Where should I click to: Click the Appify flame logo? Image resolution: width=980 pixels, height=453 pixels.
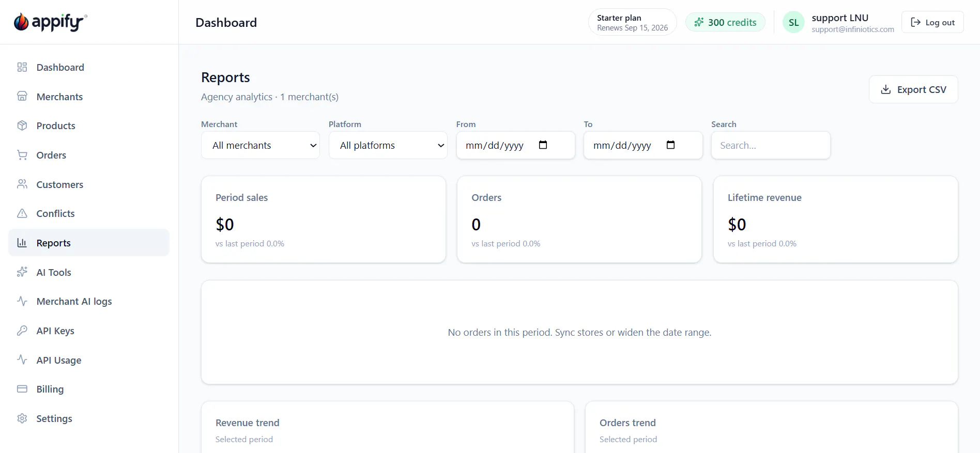(x=21, y=22)
